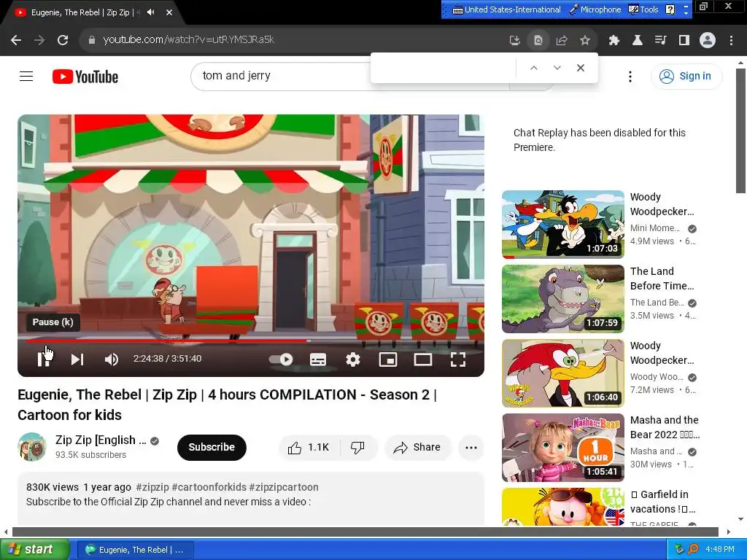
Task: Open Masha and the Bear thumbnail
Action: [563, 447]
